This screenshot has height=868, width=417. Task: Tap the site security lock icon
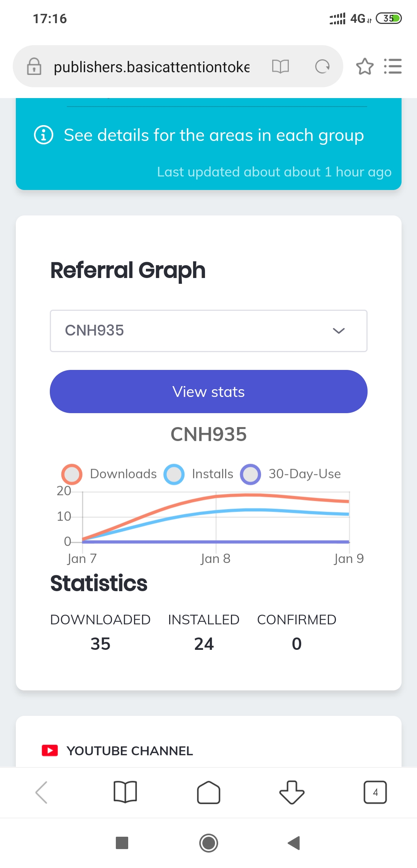[34, 66]
